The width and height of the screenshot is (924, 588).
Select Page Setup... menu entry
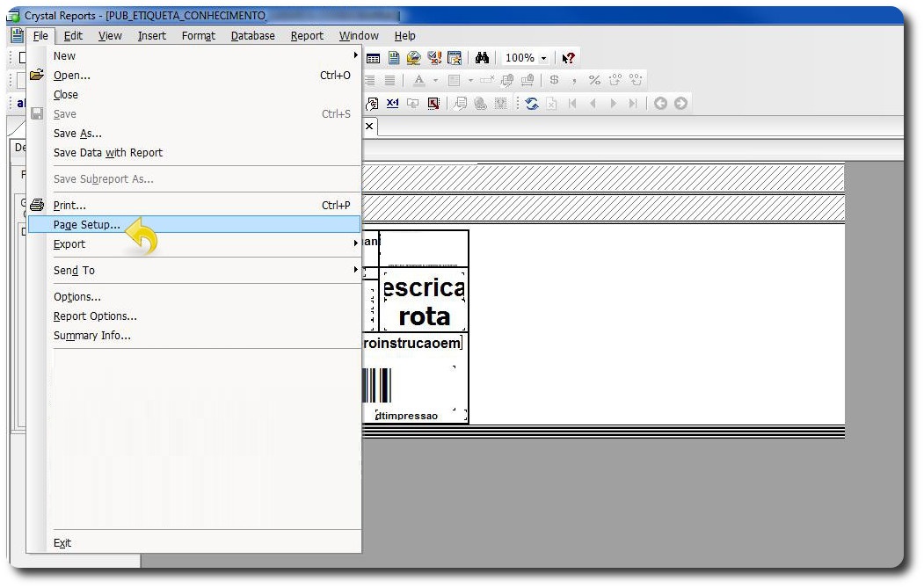[x=194, y=224]
